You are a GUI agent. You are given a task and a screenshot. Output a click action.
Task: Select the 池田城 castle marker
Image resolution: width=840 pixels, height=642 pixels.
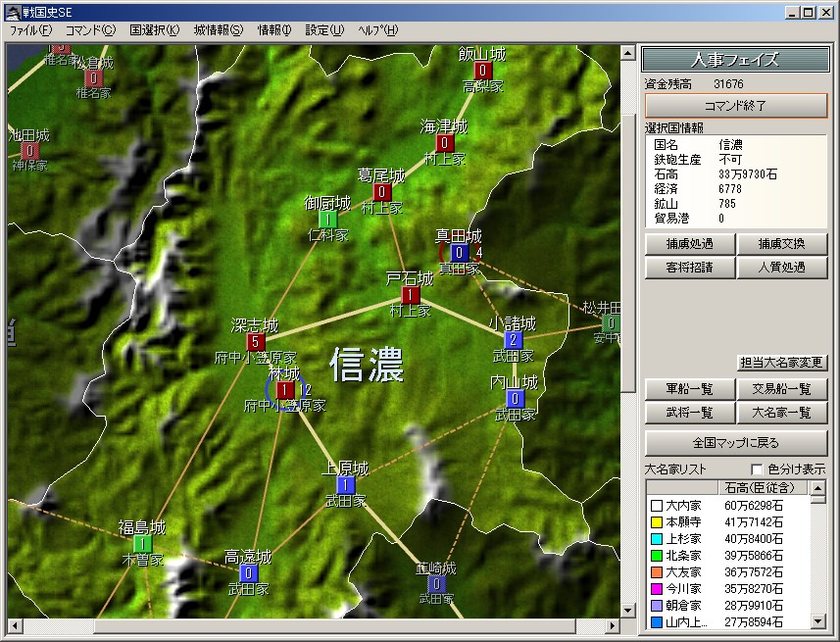pos(30,151)
